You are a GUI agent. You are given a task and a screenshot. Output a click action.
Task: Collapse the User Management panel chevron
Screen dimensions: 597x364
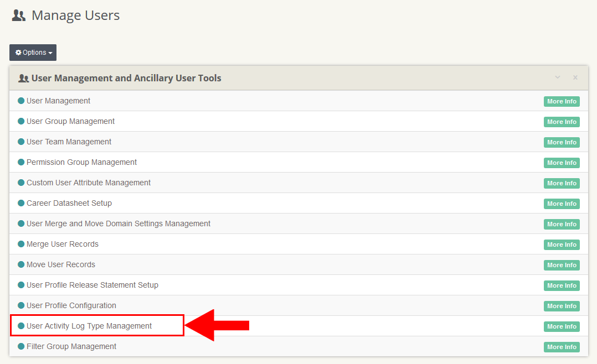558,77
